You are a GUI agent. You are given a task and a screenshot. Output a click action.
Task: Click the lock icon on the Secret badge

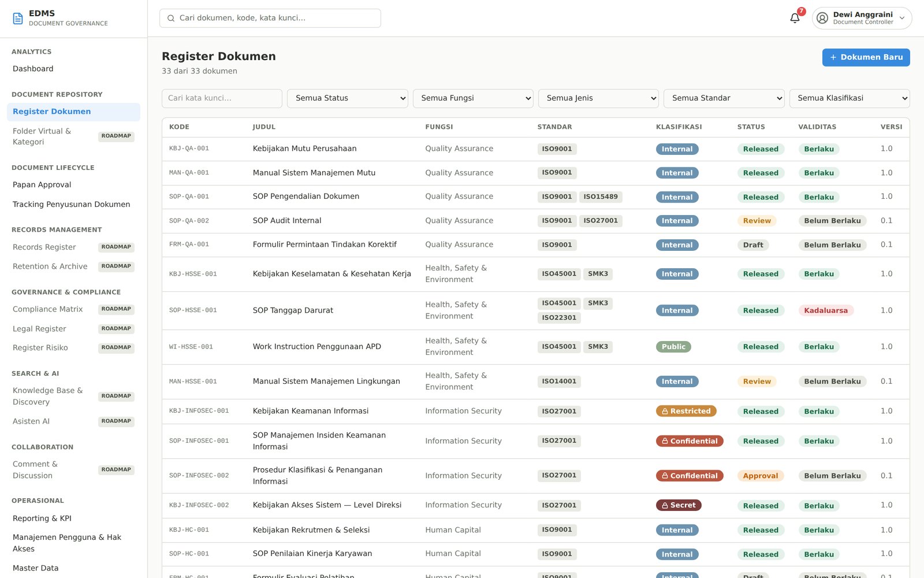pos(665,505)
